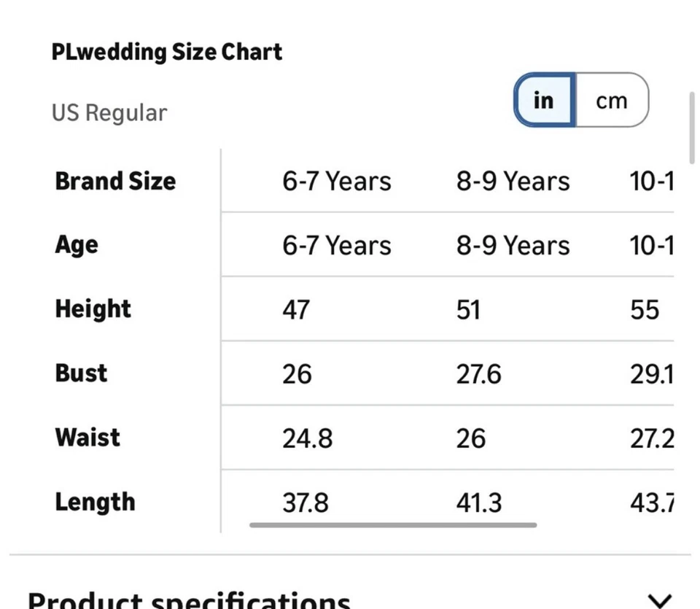Select the "in" inches unit toggle
The height and width of the screenshot is (609, 700).
544,100
